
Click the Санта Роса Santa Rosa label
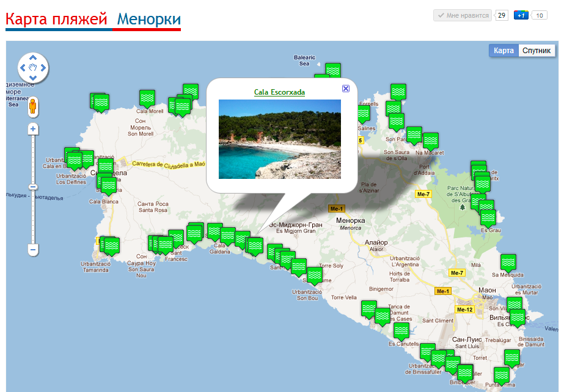coord(153,206)
